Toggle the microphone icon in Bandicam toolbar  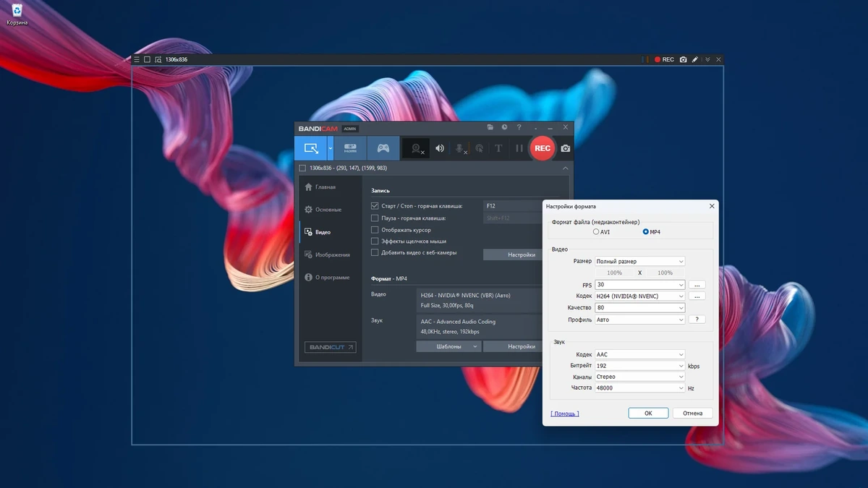click(x=459, y=148)
